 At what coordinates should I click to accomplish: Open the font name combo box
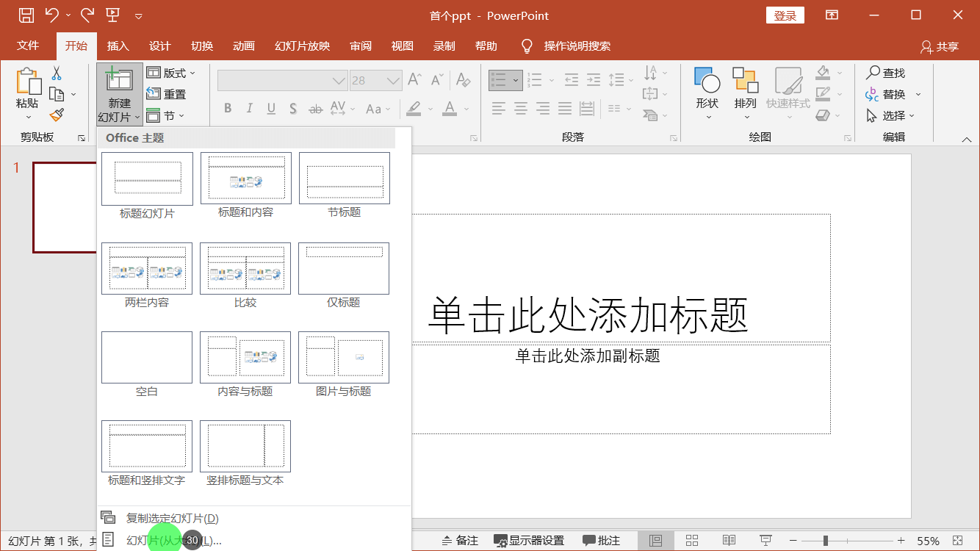tap(283, 80)
